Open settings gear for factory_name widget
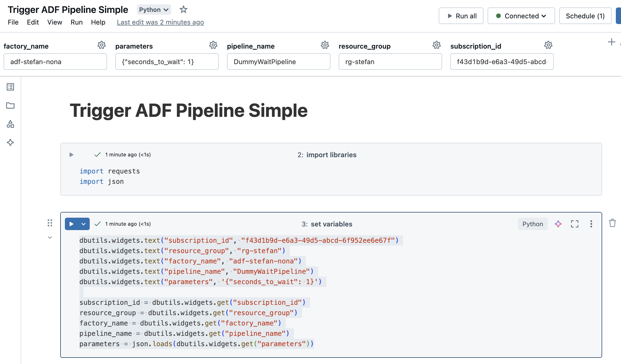Screen dimensions: 621x364 click(x=101, y=45)
